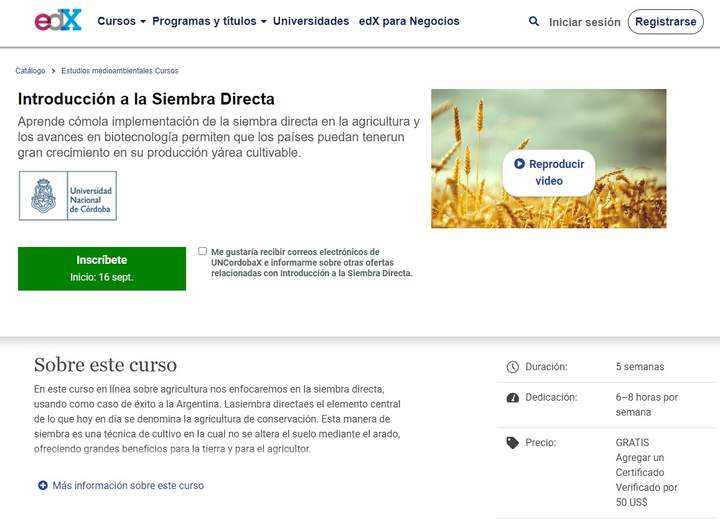Open edX para Negocios menu item
This screenshot has height=522, width=720.
click(409, 21)
